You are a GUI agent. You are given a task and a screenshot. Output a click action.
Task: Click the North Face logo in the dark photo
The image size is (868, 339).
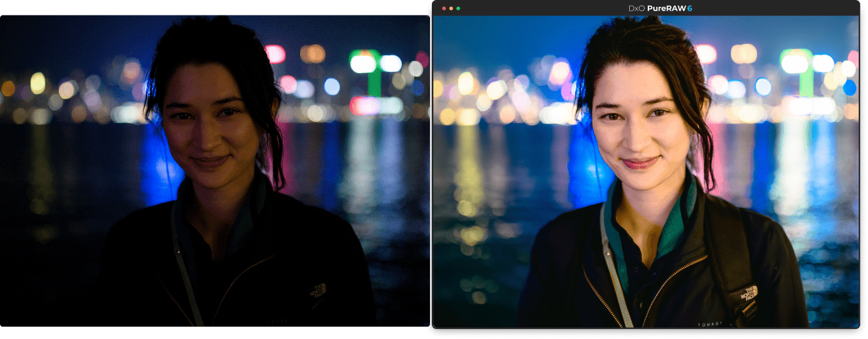pyautogui.click(x=318, y=292)
